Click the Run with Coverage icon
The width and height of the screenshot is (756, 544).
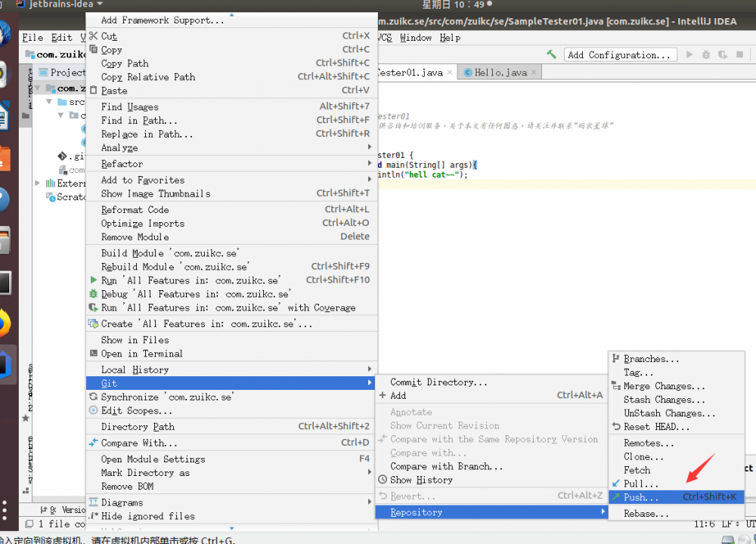[x=722, y=54]
